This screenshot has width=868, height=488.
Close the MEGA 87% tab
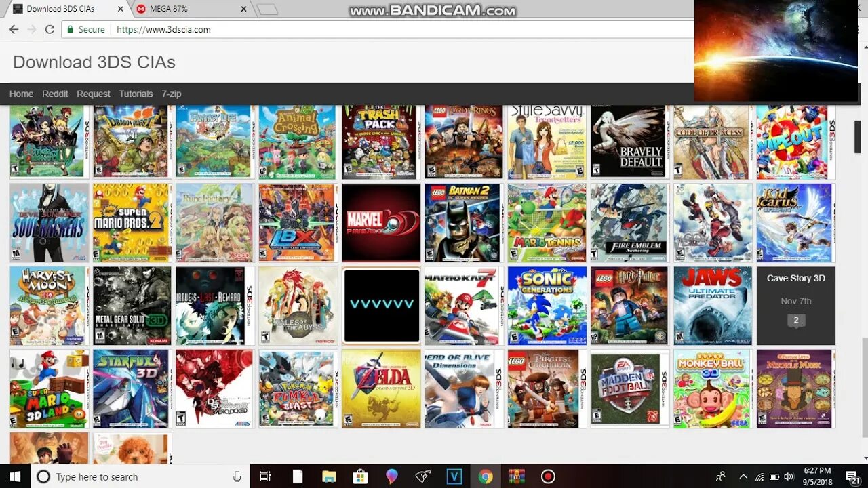pyautogui.click(x=243, y=9)
